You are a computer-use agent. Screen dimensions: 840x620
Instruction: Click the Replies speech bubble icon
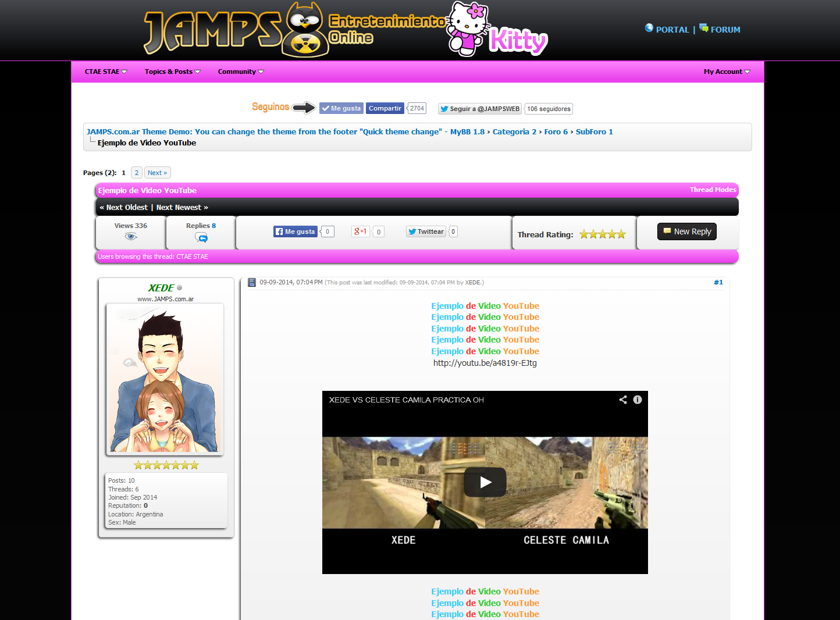click(x=201, y=237)
